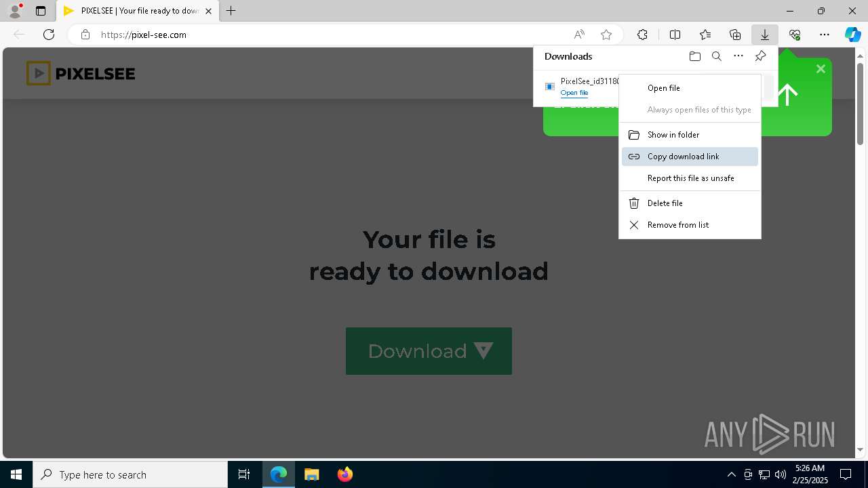Open the Collections icon
This screenshot has width=868, height=488.
735,35
